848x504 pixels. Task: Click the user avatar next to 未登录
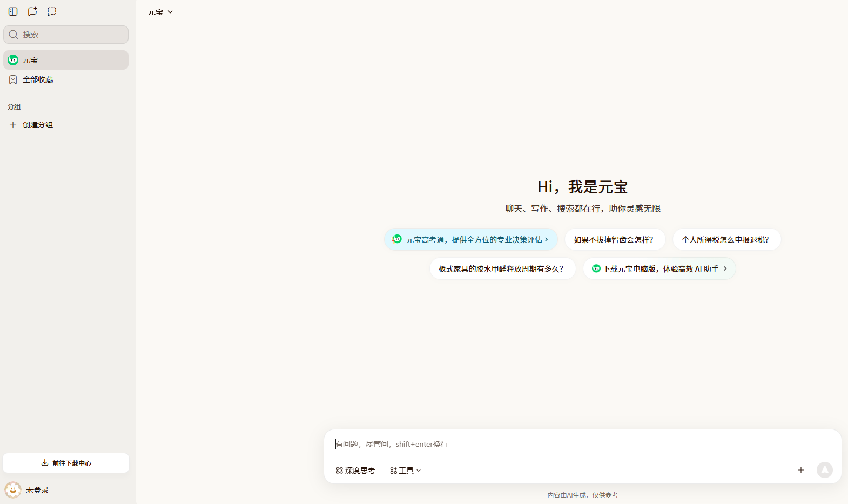click(x=13, y=490)
